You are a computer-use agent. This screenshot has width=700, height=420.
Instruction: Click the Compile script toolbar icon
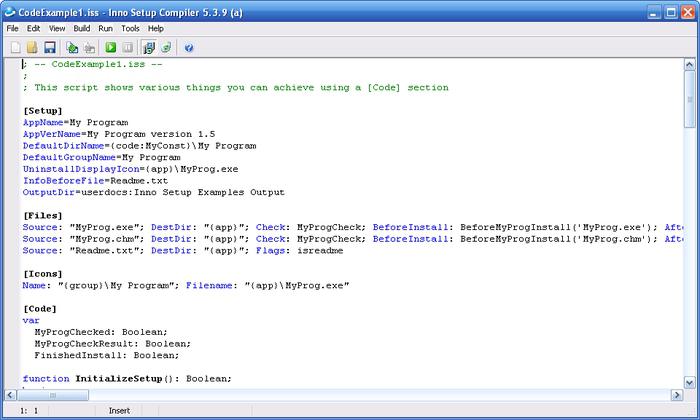[x=72, y=47]
